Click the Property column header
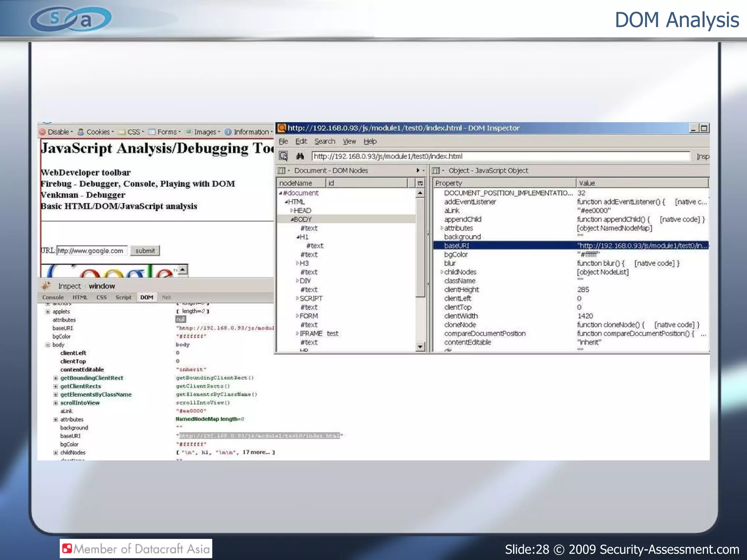Viewport: 747px width, 560px height. [x=504, y=183]
